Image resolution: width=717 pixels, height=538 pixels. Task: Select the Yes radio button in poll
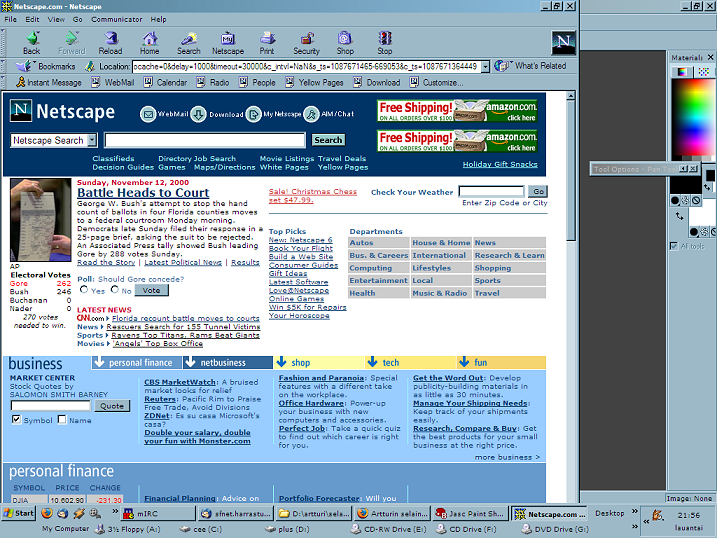(84, 289)
